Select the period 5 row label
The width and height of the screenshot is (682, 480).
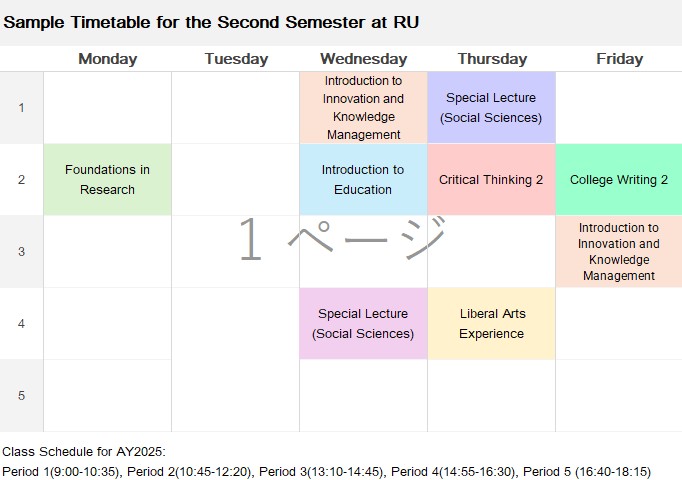[x=21, y=395]
